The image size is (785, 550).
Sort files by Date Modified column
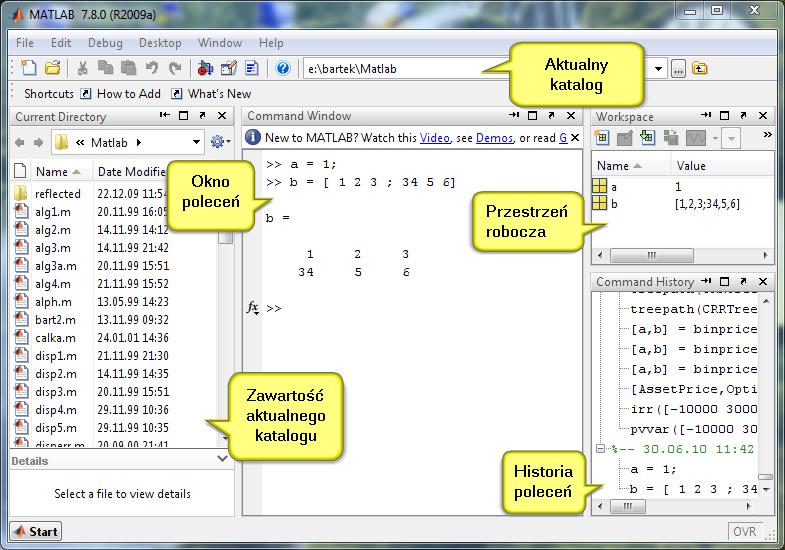132,172
